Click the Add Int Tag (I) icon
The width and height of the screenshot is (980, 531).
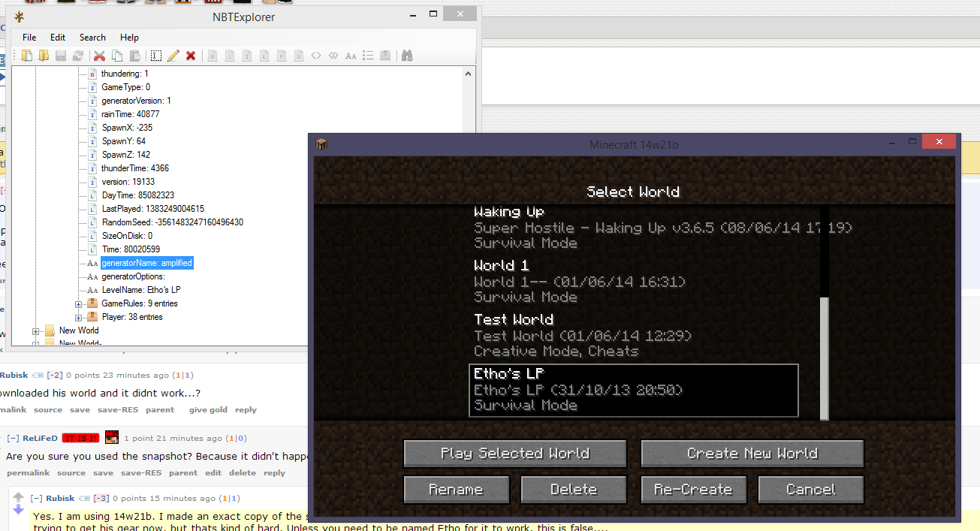pyautogui.click(x=247, y=56)
